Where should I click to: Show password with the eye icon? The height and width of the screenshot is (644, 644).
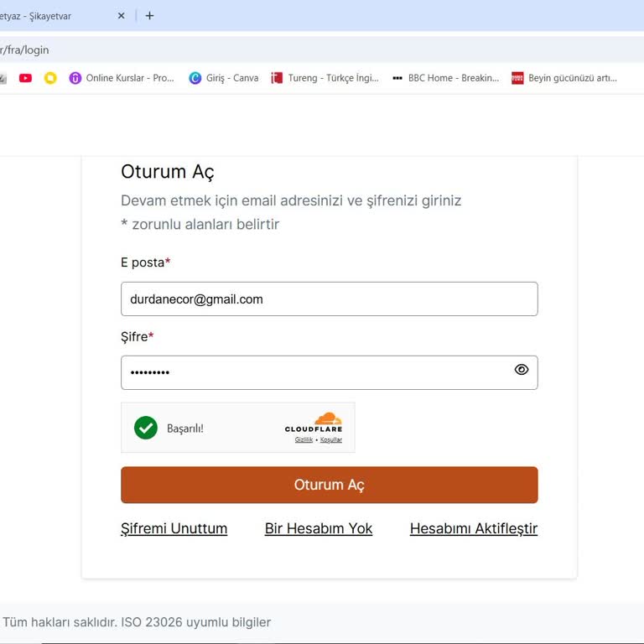click(522, 370)
